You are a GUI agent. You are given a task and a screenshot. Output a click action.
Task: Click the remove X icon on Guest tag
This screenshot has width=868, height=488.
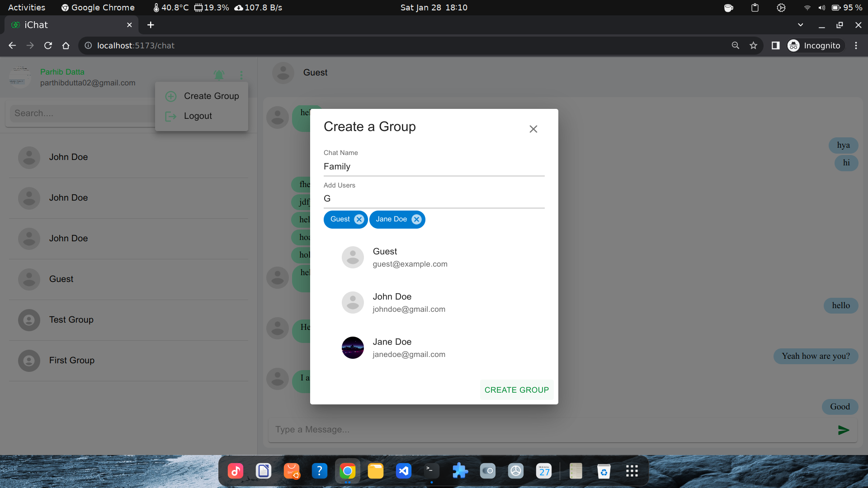point(359,219)
